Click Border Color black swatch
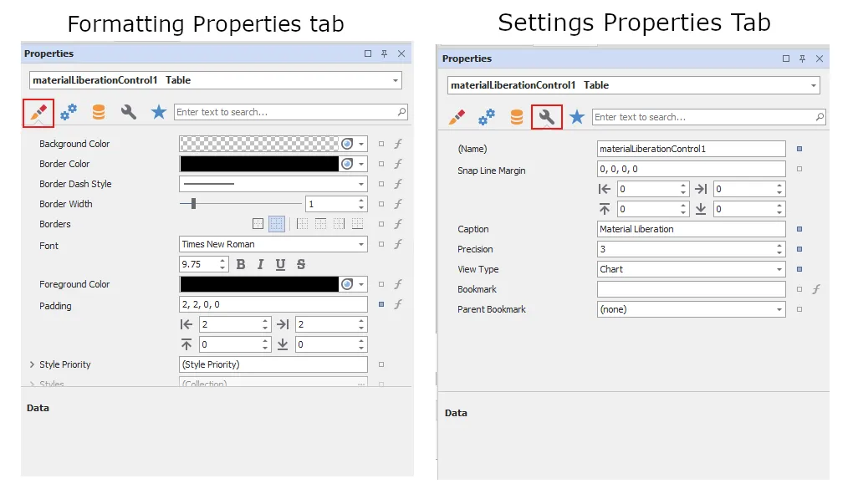Image resolution: width=853 pixels, height=504 pixels. click(x=259, y=164)
